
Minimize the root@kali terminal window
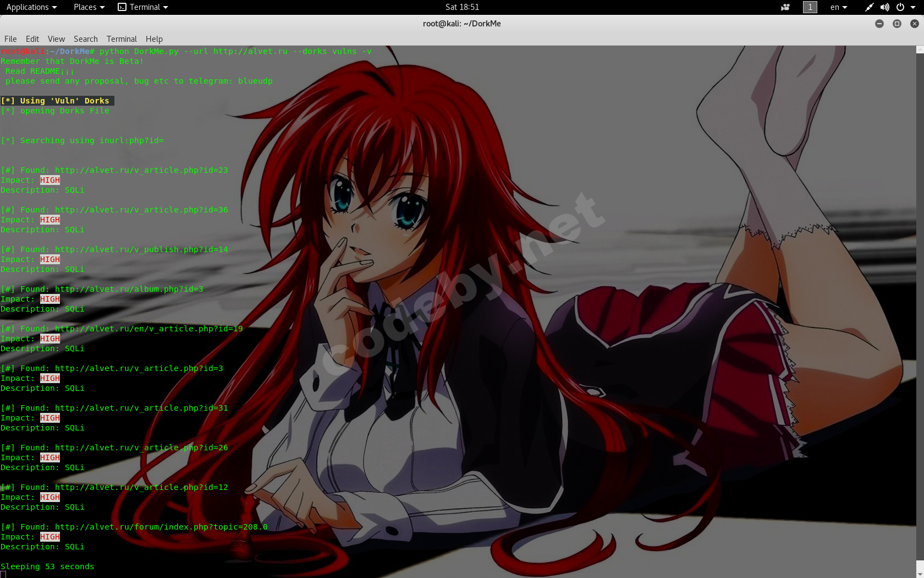click(879, 24)
